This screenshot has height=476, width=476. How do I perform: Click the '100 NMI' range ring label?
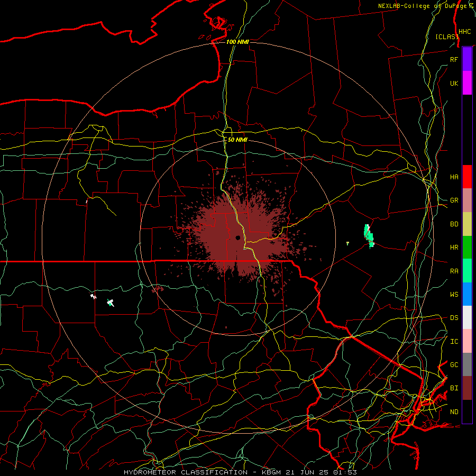(x=237, y=42)
